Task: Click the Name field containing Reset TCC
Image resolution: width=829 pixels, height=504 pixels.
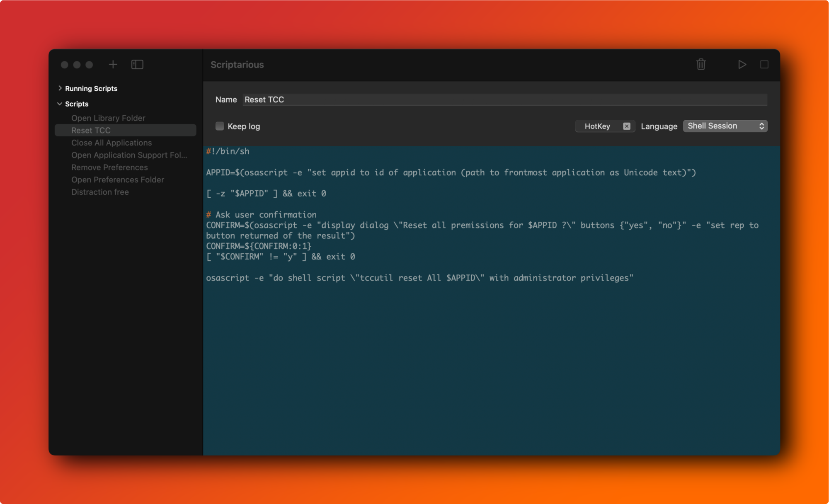Action: click(504, 99)
